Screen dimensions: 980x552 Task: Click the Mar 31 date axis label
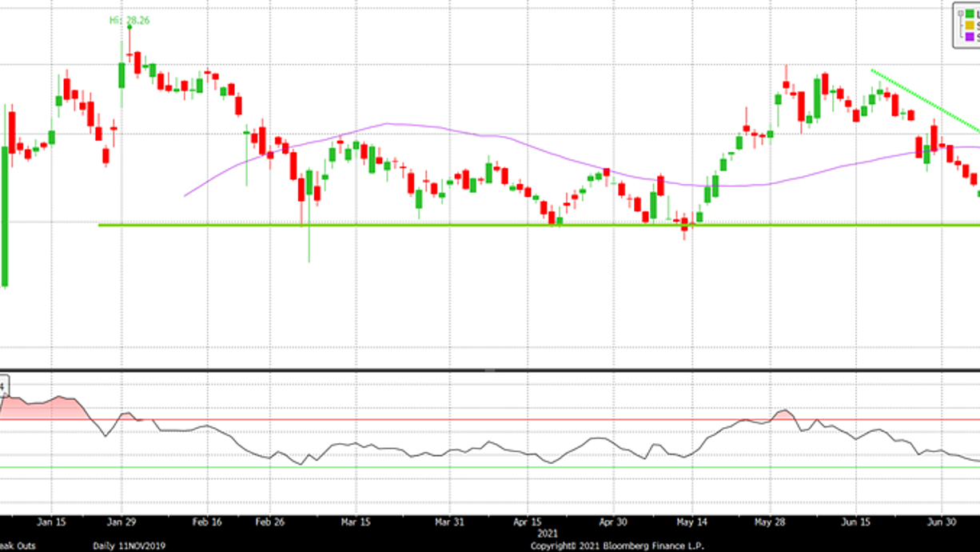[x=448, y=522]
